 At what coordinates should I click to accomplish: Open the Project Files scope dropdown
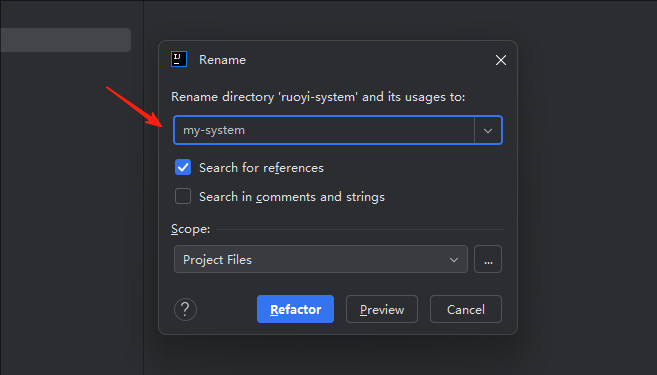(x=321, y=259)
